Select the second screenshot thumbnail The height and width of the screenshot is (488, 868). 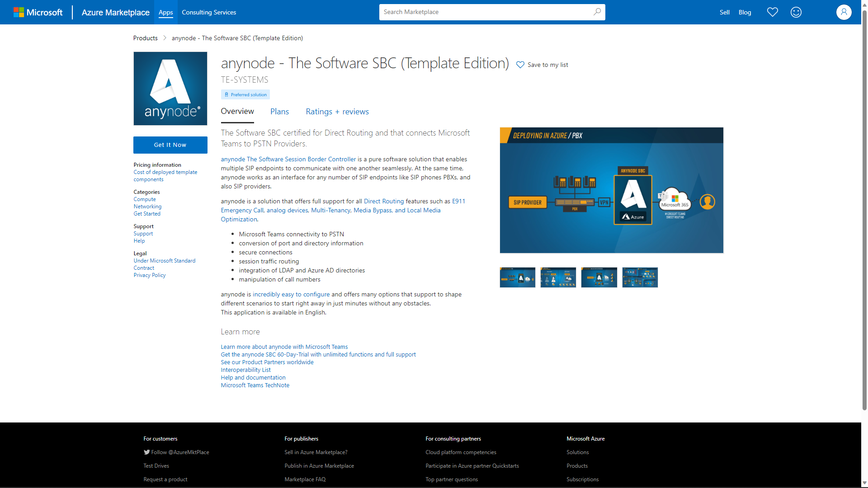click(x=558, y=277)
